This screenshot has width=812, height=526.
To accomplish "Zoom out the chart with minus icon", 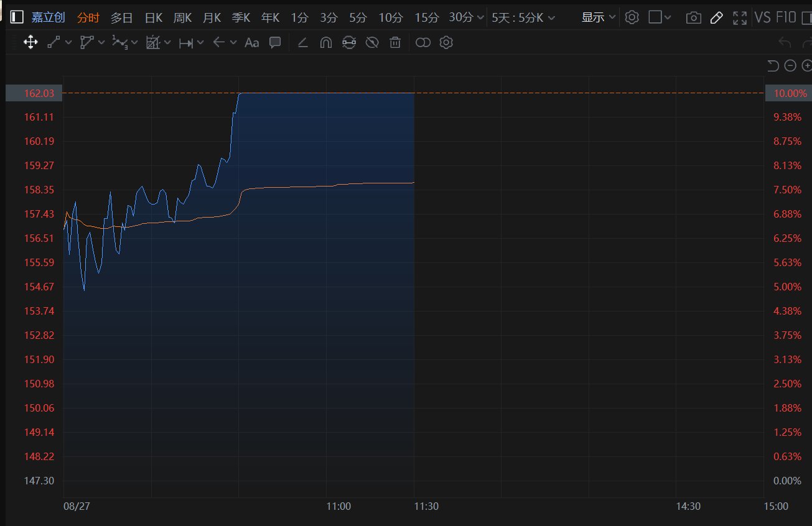I will 790,65.
